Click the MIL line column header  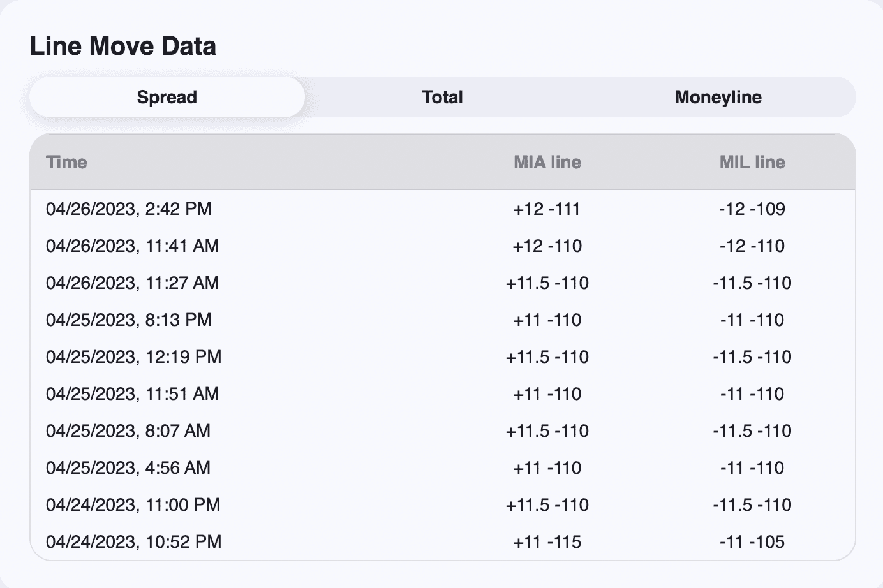752,163
